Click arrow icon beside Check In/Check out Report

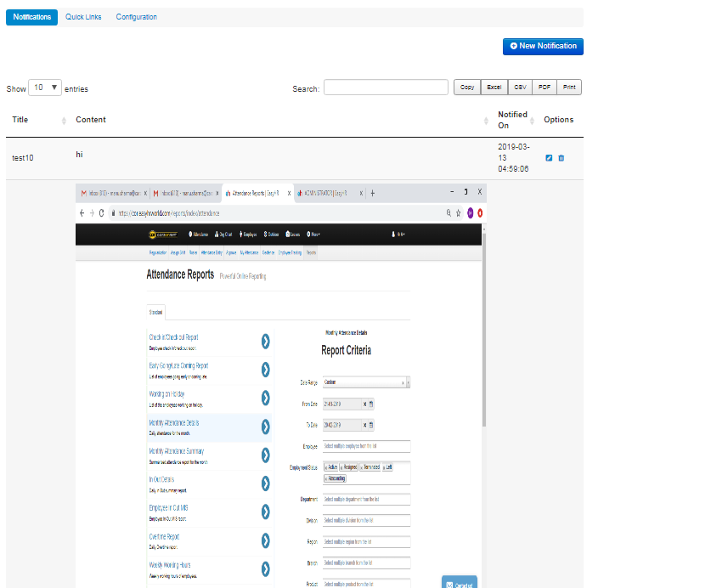[x=266, y=341]
